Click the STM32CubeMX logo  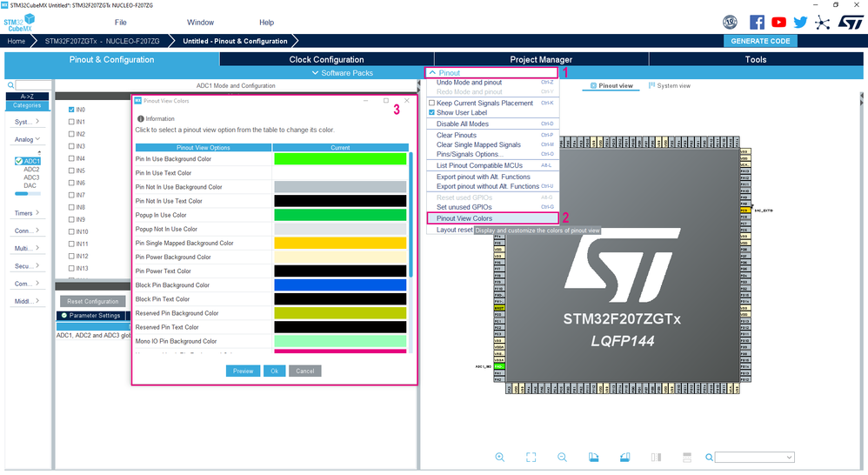[x=19, y=23]
